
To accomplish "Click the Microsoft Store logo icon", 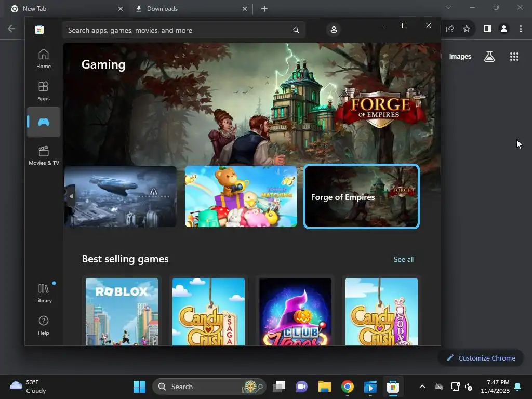I will [39, 30].
